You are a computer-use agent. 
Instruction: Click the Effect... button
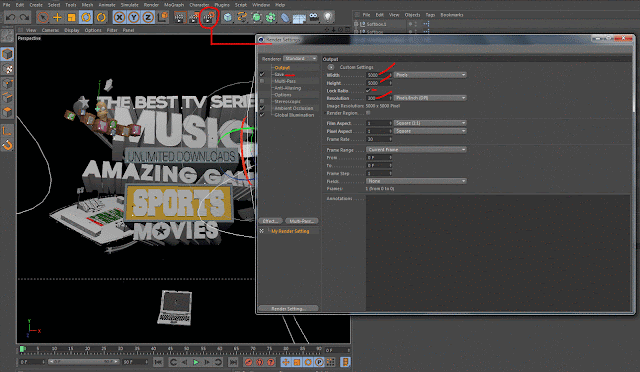pos(271,221)
